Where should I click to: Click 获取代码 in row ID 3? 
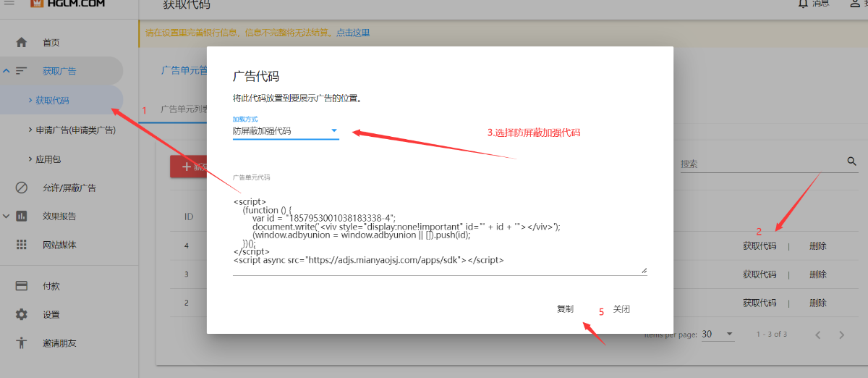[x=759, y=274]
